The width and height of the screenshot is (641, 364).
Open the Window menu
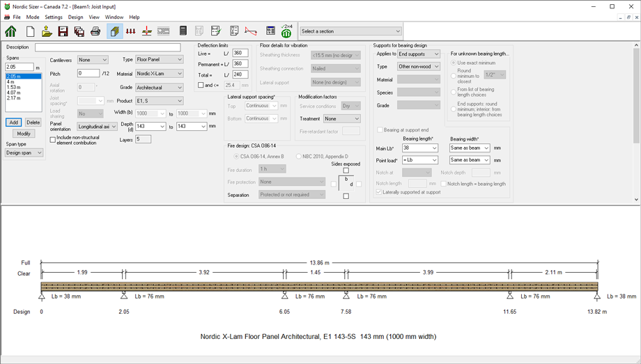click(x=114, y=17)
